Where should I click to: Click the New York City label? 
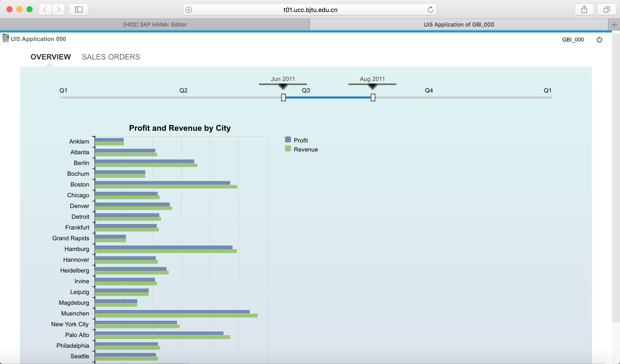[x=70, y=324]
